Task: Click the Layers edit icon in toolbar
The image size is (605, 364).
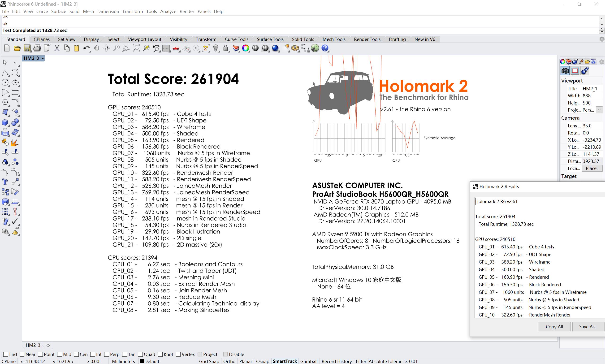Action: [x=236, y=48]
